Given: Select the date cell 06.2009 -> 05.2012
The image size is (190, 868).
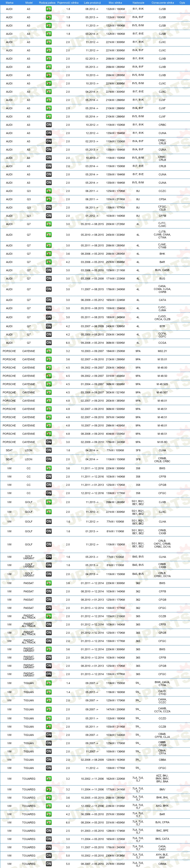Looking at the screenshot, I should (x=92, y=300).
